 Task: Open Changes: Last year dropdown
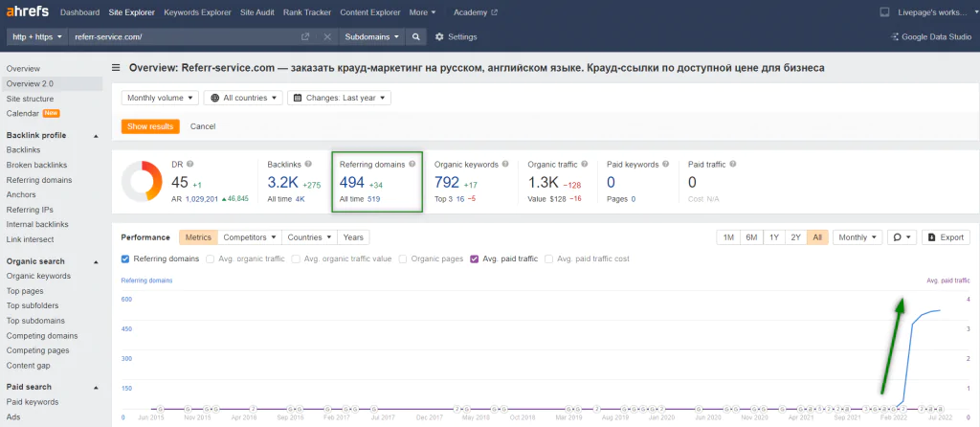coord(340,98)
